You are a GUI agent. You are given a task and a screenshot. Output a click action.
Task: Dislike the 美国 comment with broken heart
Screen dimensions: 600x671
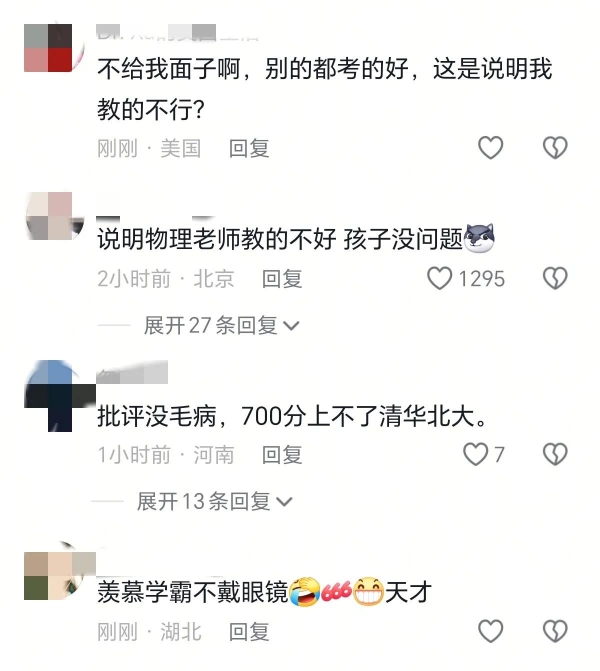coord(555,148)
